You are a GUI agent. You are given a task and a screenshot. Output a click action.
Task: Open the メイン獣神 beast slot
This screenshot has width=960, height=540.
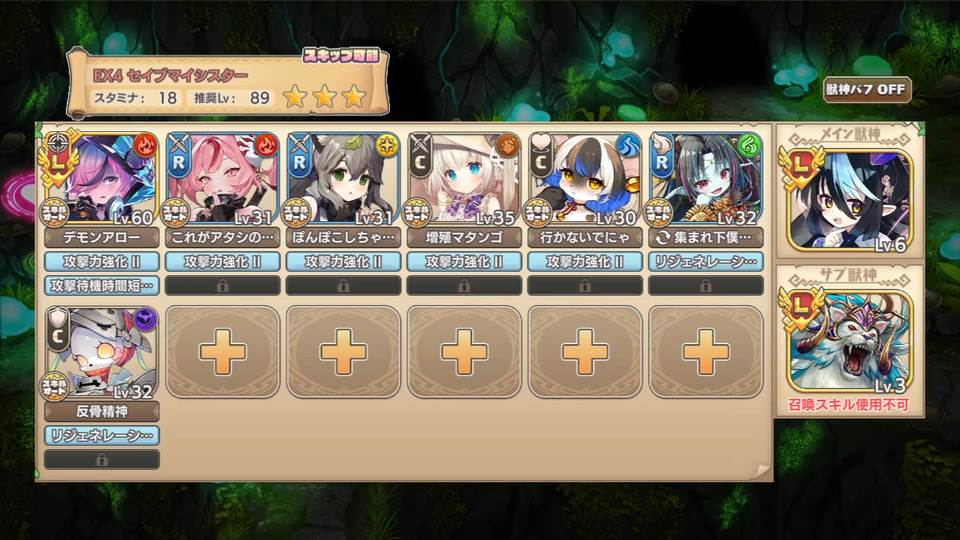[x=850, y=201]
